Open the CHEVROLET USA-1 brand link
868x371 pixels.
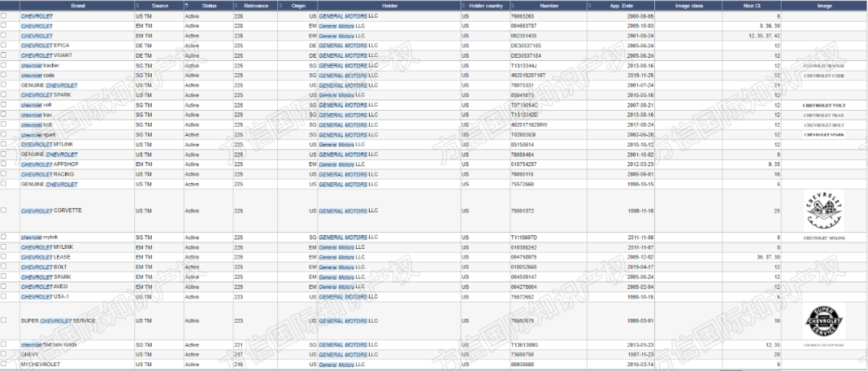click(45, 297)
